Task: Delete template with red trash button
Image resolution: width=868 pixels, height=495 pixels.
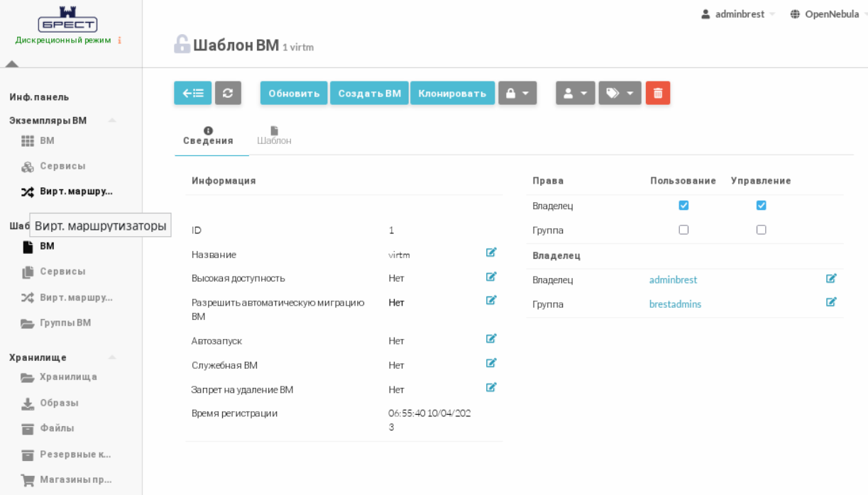Action: tap(657, 94)
